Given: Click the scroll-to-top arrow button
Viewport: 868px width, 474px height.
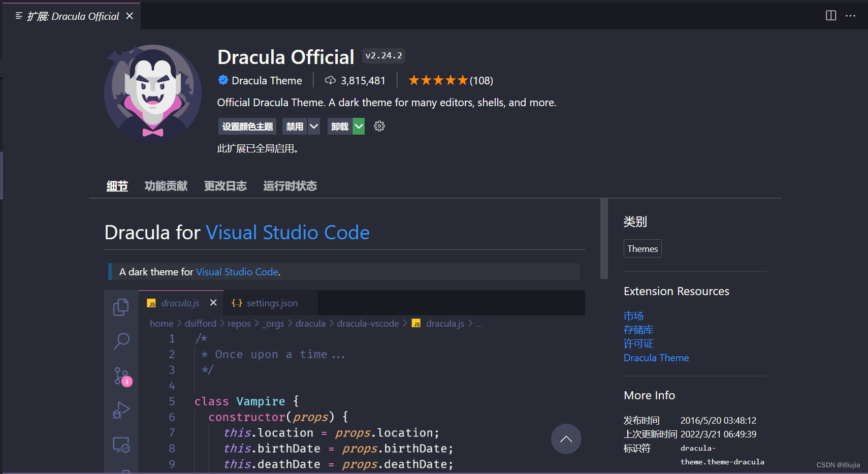Looking at the screenshot, I should coord(566,439).
